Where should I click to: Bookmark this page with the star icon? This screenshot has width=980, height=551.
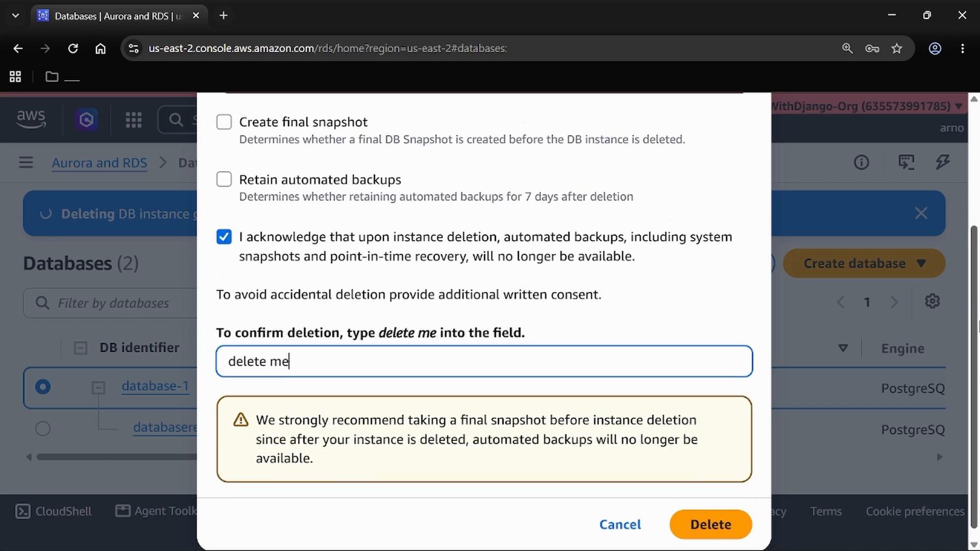(897, 48)
